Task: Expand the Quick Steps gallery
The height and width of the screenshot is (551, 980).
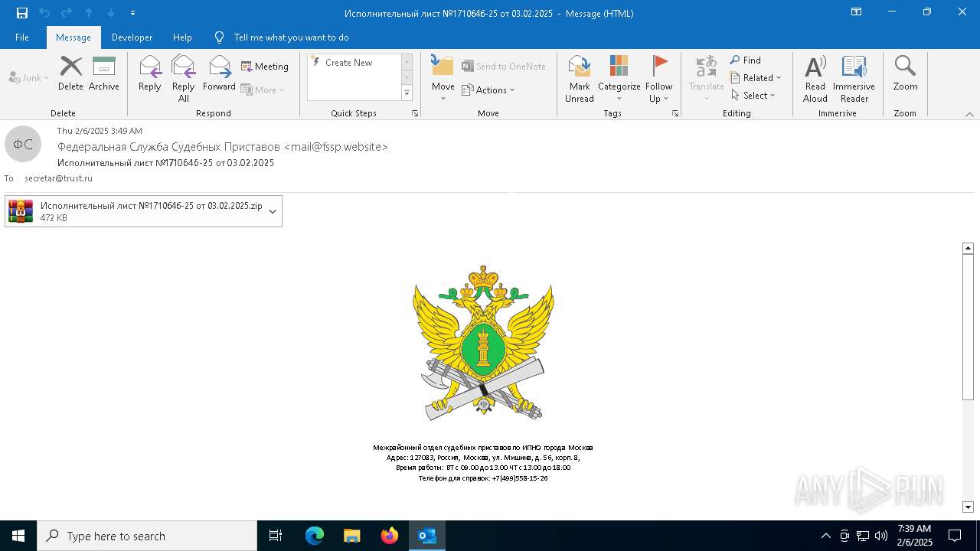Action: click(407, 93)
